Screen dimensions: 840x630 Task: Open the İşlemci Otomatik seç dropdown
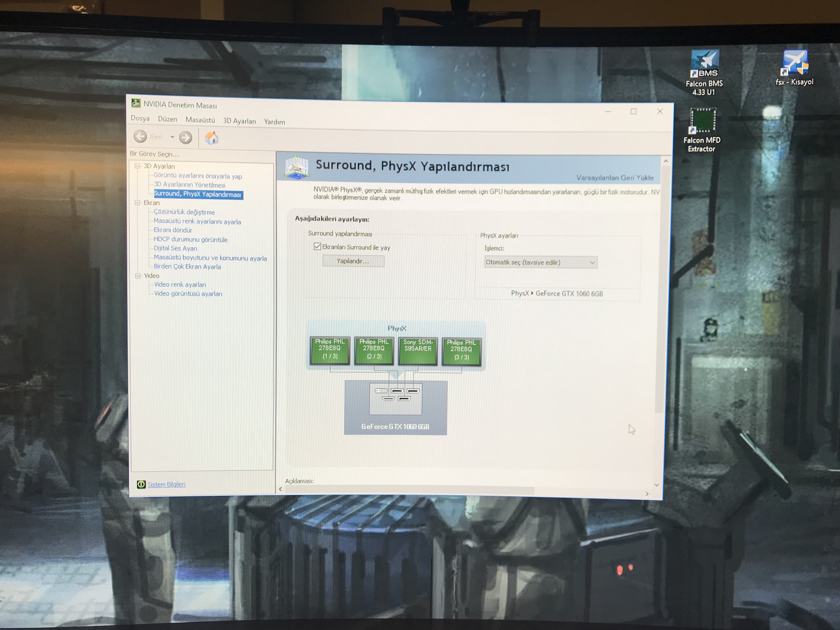(541, 262)
